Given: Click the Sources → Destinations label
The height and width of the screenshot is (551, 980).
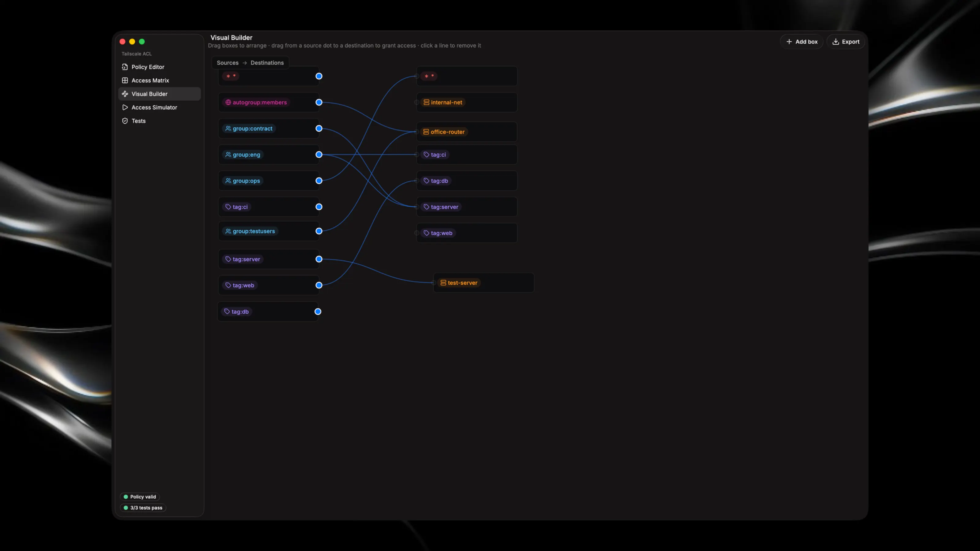Looking at the screenshot, I should coord(250,63).
